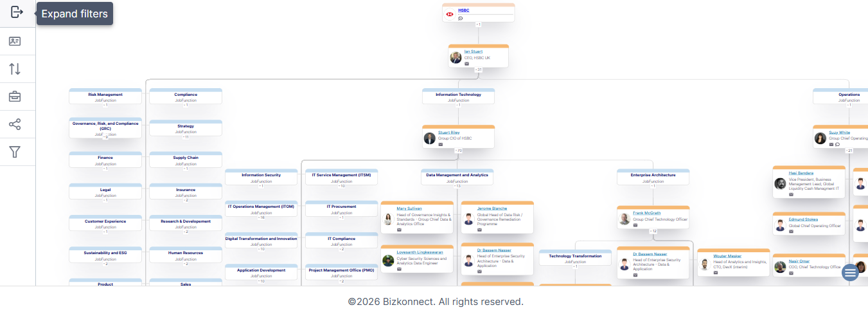868x314 pixels.
Task: Open Loveesnth Lingkeswaran's profile link
Action: pyautogui.click(x=420, y=253)
